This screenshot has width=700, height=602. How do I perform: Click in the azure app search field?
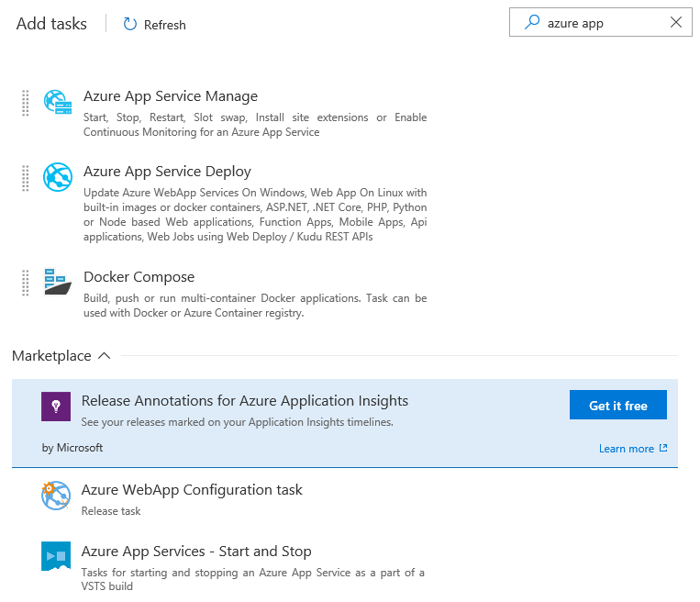tap(601, 24)
